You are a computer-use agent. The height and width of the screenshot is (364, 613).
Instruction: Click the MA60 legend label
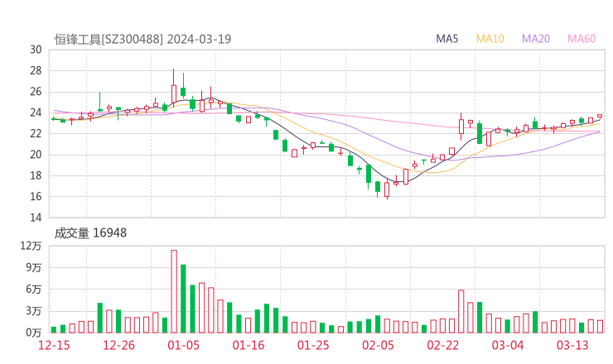click(x=582, y=39)
